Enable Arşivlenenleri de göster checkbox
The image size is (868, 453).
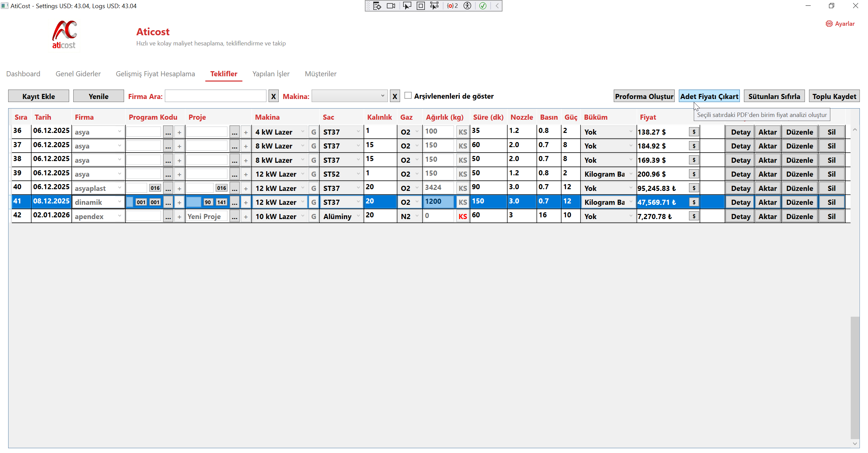(408, 96)
